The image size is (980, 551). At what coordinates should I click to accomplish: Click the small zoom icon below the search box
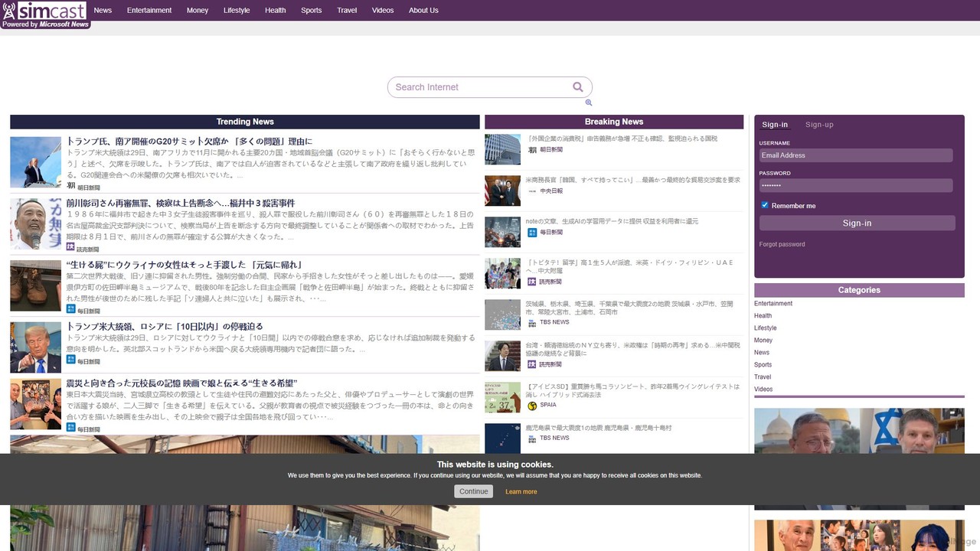[x=589, y=103]
